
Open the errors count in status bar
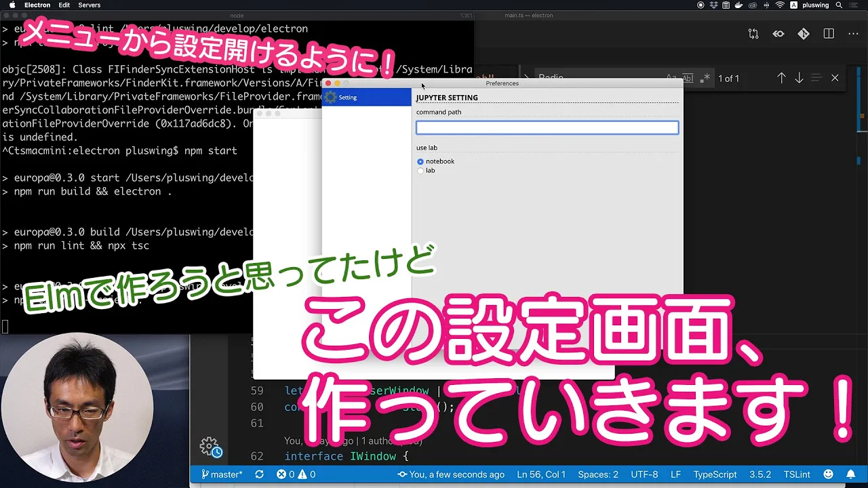[x=285, y=474]
